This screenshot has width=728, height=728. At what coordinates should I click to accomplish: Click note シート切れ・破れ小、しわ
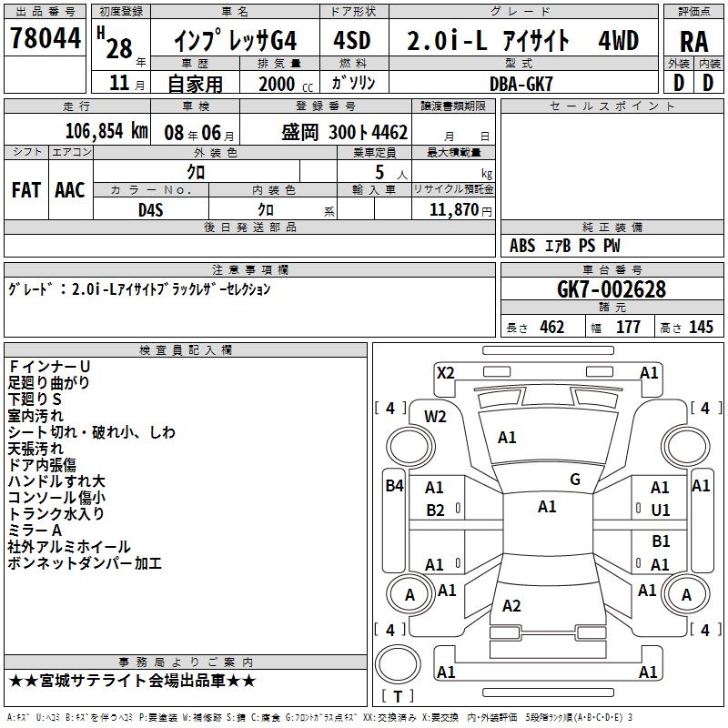(92, 432)
